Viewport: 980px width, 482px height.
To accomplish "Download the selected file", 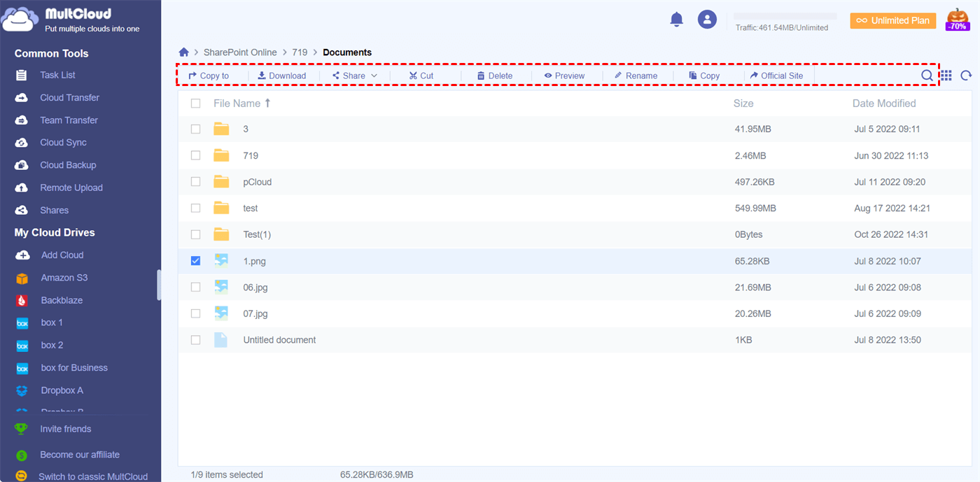I will [x=281, y=76].
